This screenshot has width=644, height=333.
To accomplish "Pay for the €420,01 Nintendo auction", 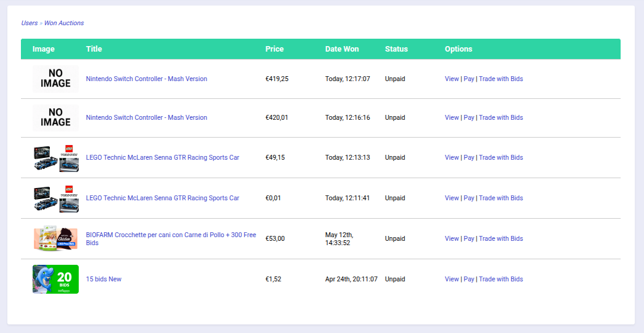I will tap(469, 117).
